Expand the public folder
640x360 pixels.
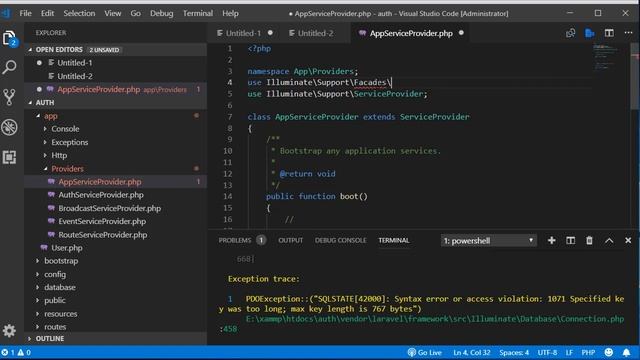[38, 300]
